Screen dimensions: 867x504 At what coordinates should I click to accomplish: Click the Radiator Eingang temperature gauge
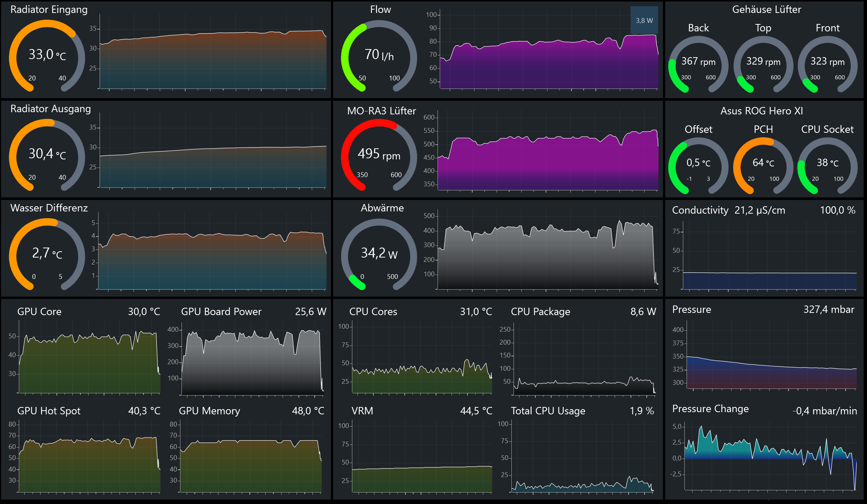[x=47, y=55]
